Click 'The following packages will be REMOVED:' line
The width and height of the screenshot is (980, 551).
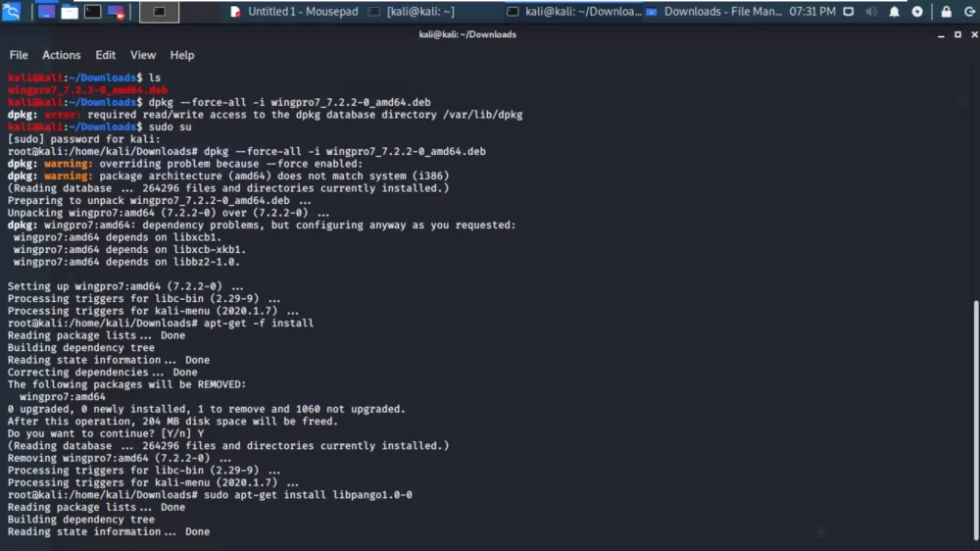pyautogui.click(x=126, y=384)
